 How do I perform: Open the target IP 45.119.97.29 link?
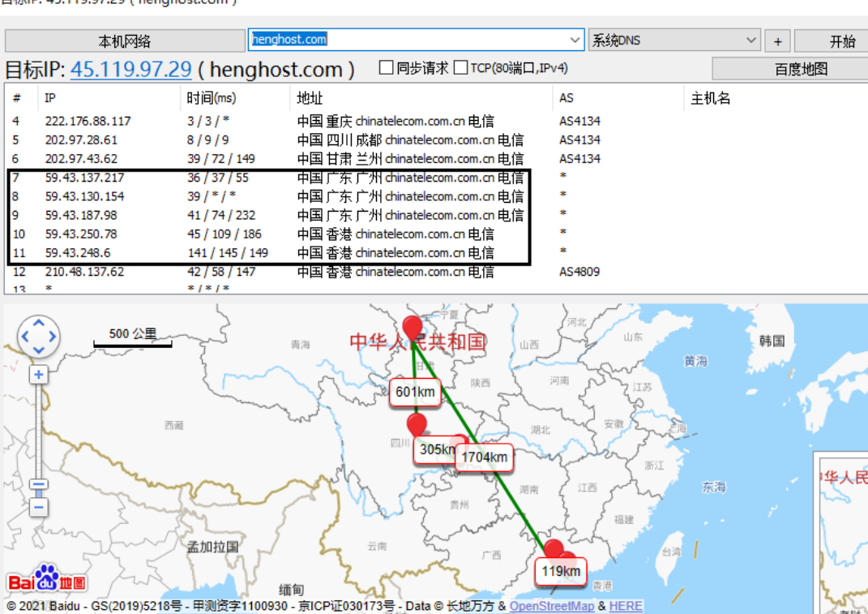pos(130,70)
